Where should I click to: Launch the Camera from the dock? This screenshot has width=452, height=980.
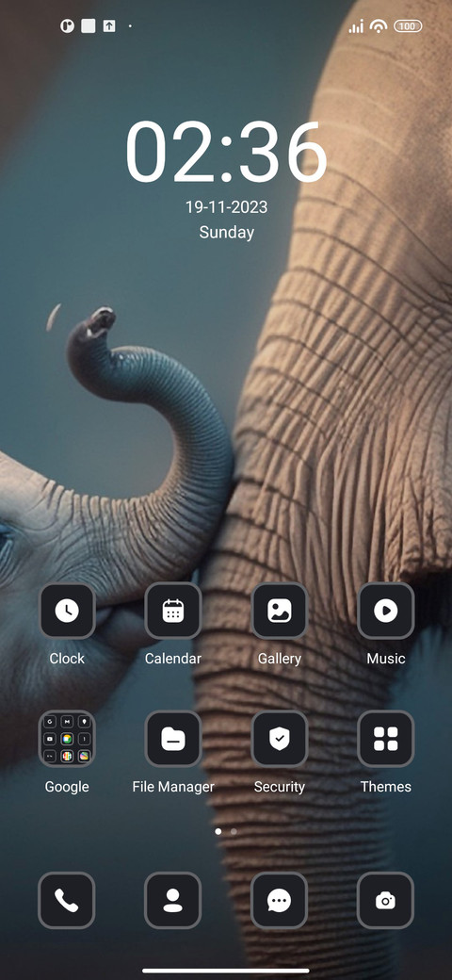click(386, 901)
